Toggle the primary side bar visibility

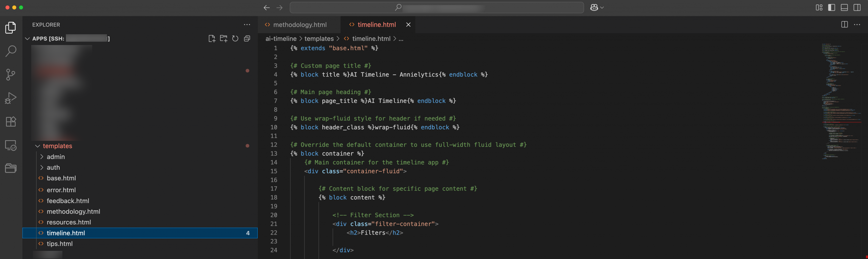(831, 7)
